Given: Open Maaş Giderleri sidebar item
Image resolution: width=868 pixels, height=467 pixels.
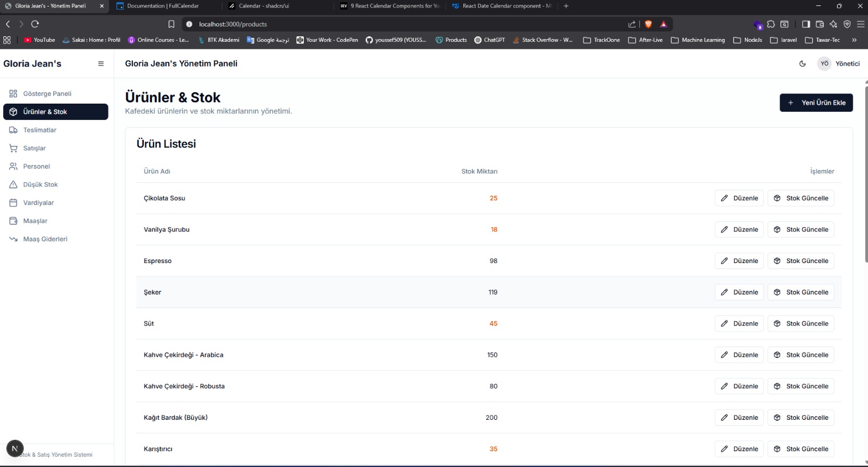Looking at the screenshot, I should 56,239.
